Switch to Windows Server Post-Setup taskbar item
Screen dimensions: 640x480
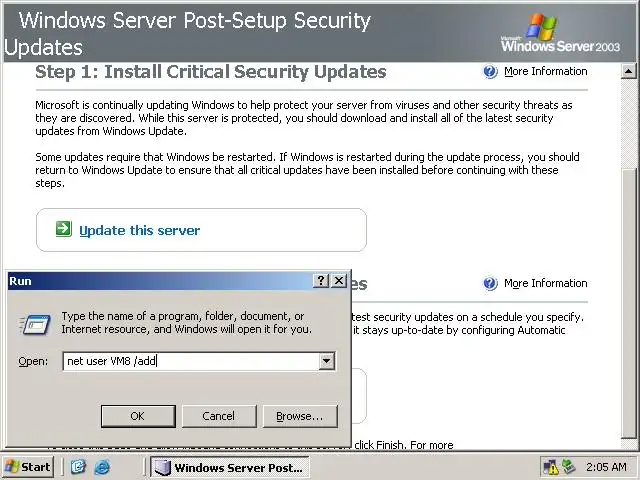(x=228, y=466)
